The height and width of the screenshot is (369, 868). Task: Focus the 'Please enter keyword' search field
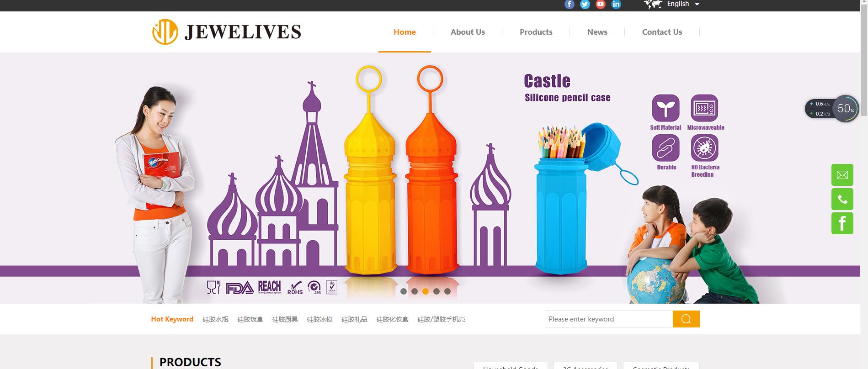pos(608,319)
